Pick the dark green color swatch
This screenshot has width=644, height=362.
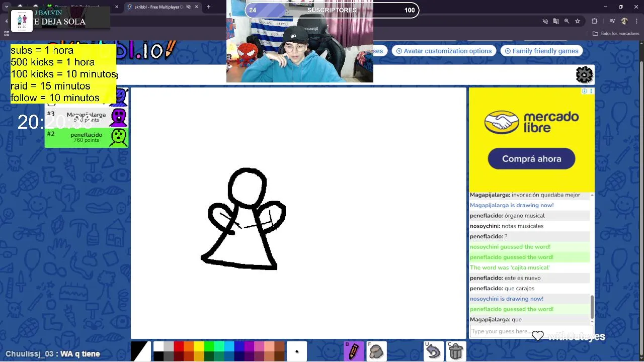click(209, 356)
